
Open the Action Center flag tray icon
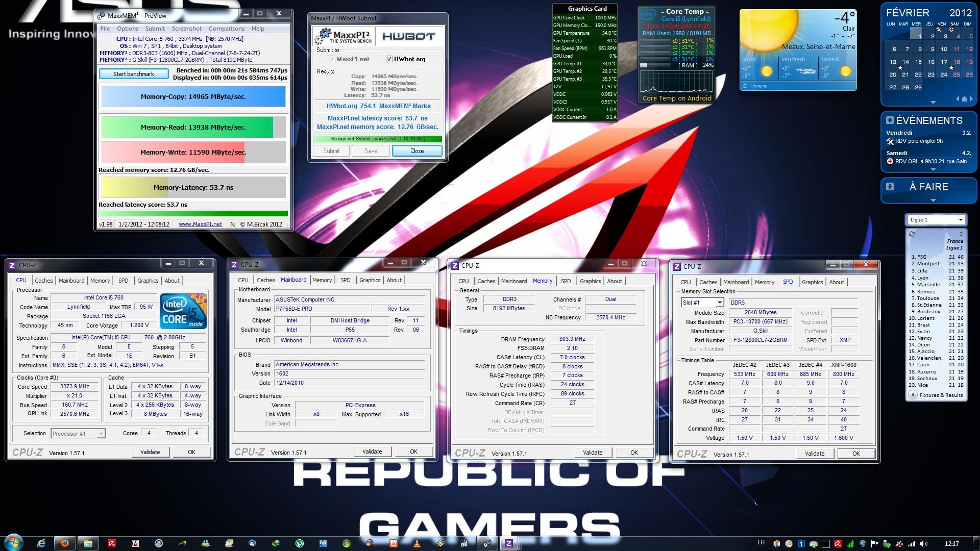tap(874, 544)
